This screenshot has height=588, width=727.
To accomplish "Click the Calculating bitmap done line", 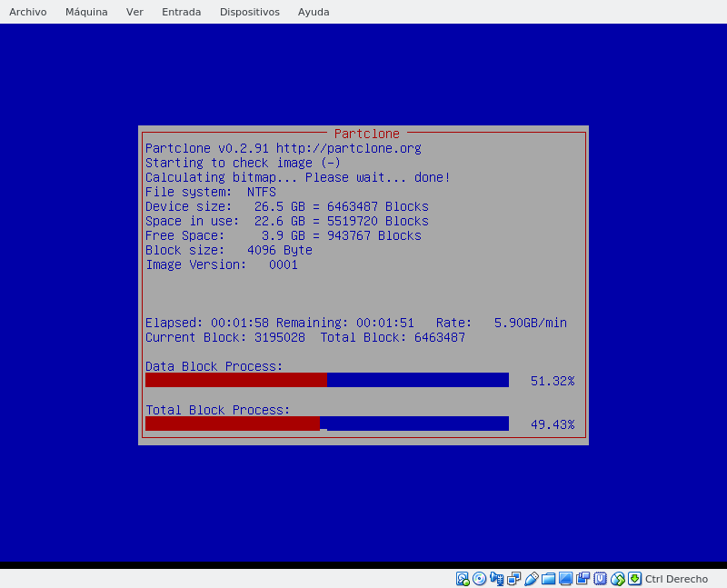I will pos(298,177).
